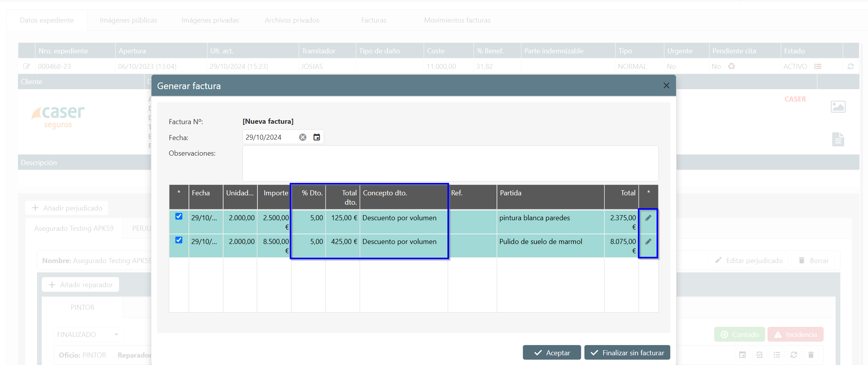Expand the FINALIZADO status dropdown
The width and height of the screenshot is (868, 365).
point(116,335)
